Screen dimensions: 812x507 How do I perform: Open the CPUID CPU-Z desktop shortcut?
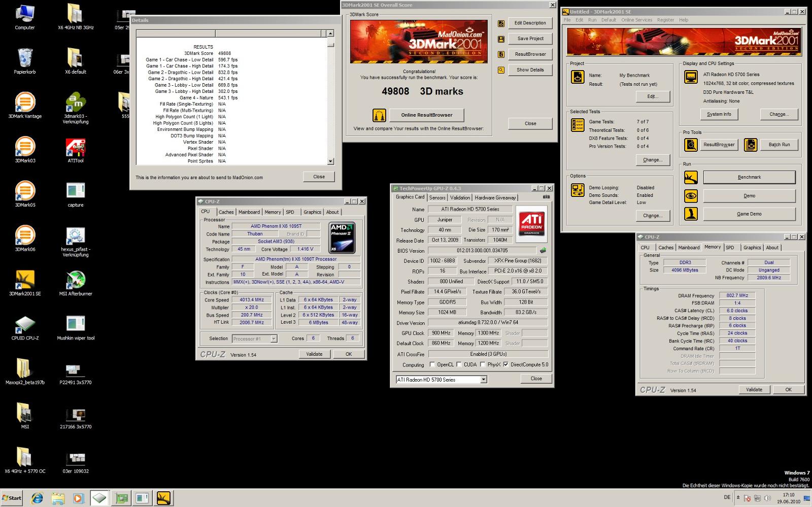tap(25, 327)
